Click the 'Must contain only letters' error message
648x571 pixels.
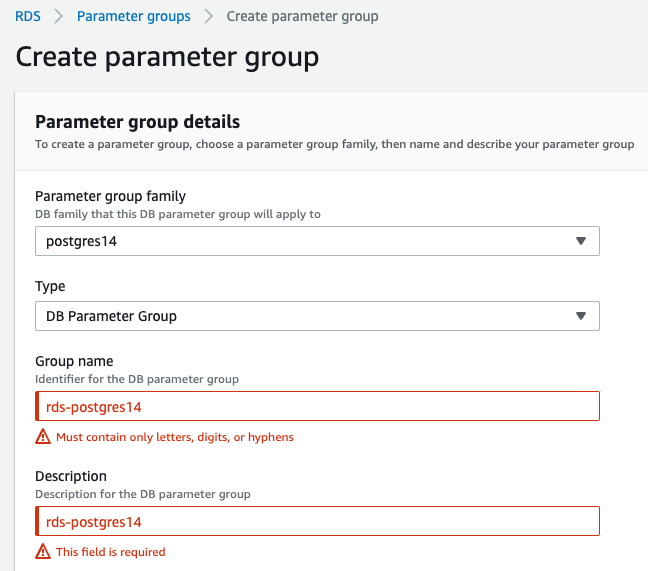[175, 437]
